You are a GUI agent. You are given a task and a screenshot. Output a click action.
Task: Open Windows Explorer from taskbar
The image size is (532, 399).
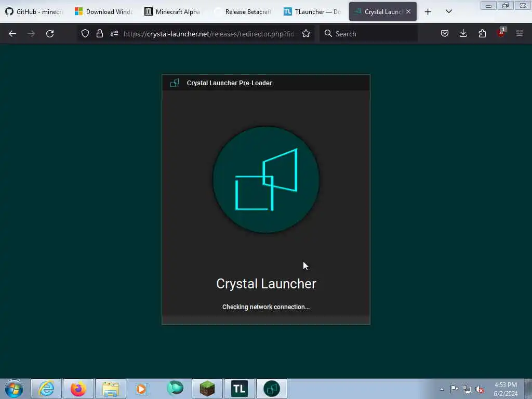111,389
